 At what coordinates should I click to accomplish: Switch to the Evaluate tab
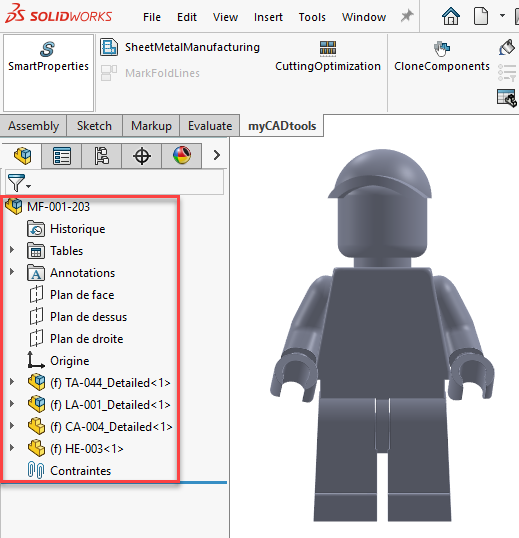210,126
